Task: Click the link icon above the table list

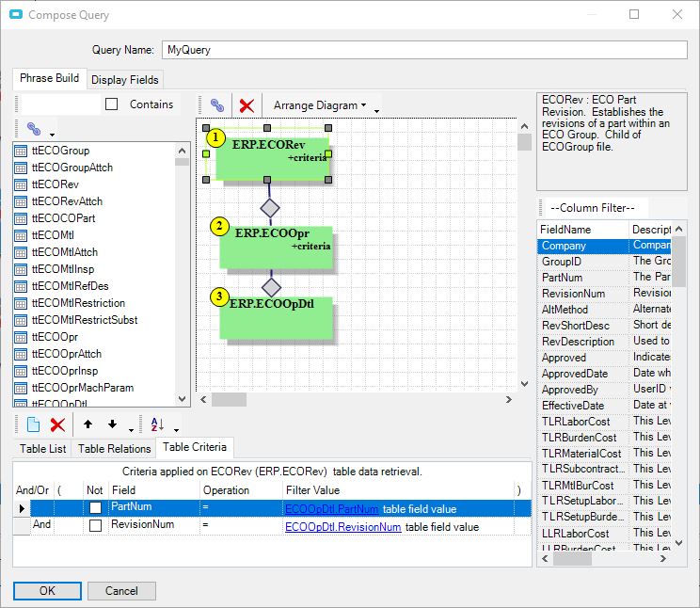Action: 33,129
